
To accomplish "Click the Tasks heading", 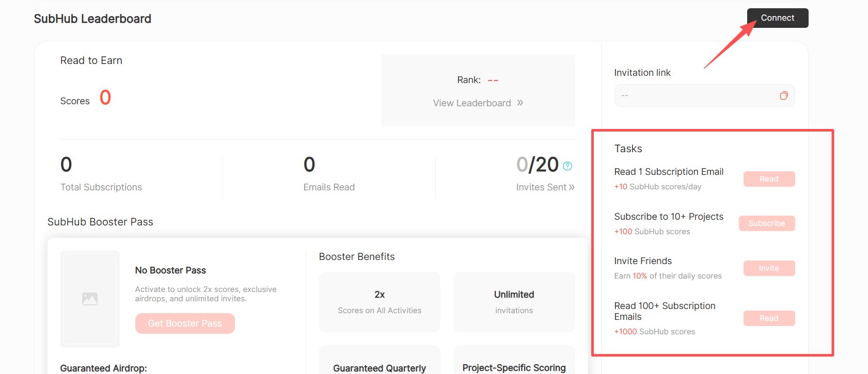I will (628, 149).
